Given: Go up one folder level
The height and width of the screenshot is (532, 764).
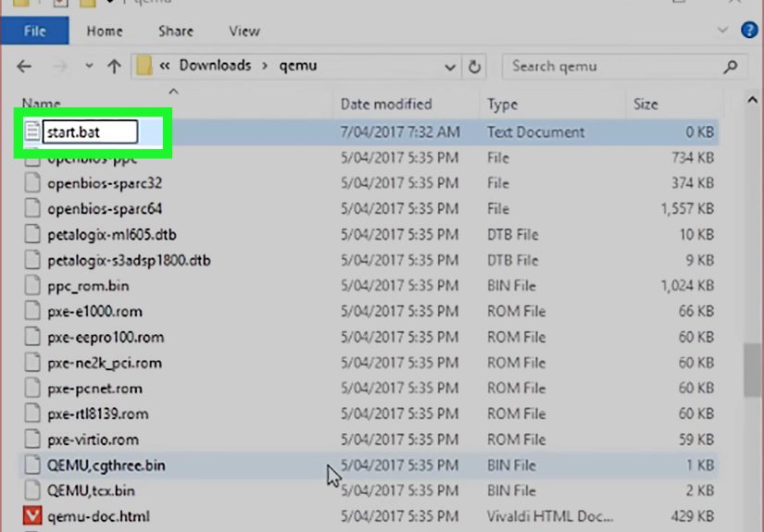Looking at the screenshot, I should pyautogui.click(x=114, y=67).
